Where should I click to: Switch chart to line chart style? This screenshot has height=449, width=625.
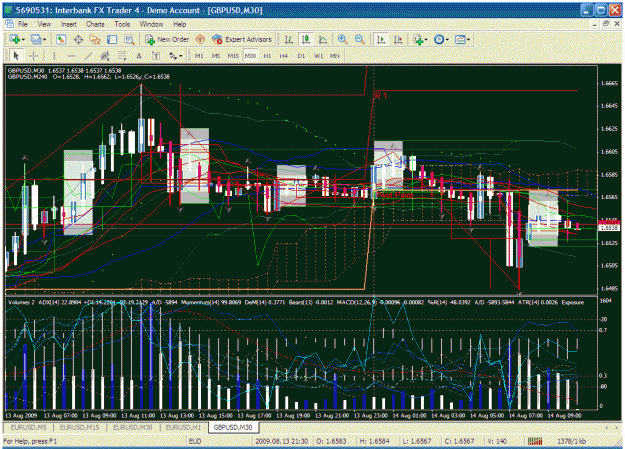tap(323, 39)
